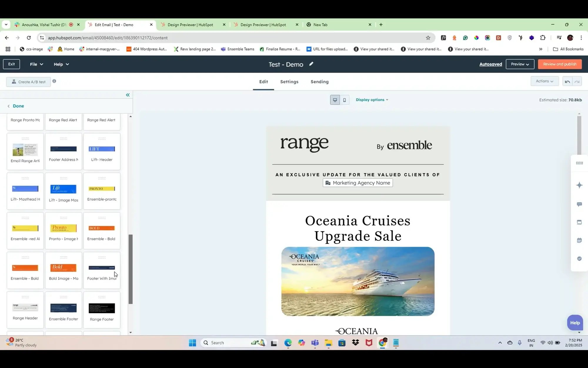Click the Marketing Agency Name token
Image resolution: width=588 pixels, height=368 pixels.
[x=358, y=183]
